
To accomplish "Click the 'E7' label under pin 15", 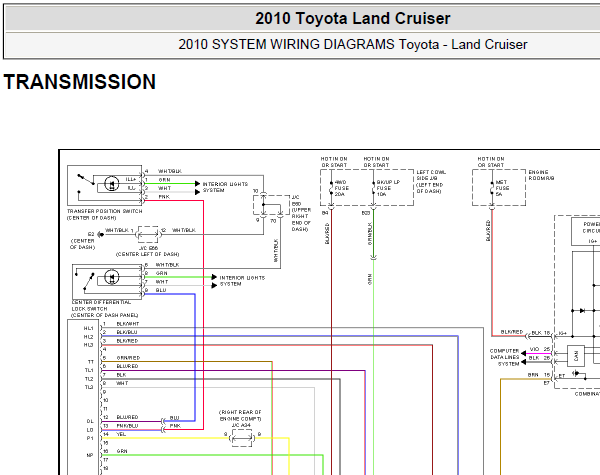I will 546,382.
